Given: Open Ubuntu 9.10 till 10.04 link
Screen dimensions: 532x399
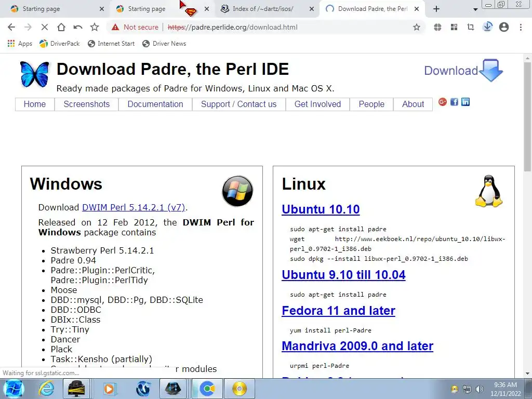Looking at the screenshot, I should point(343,275).
